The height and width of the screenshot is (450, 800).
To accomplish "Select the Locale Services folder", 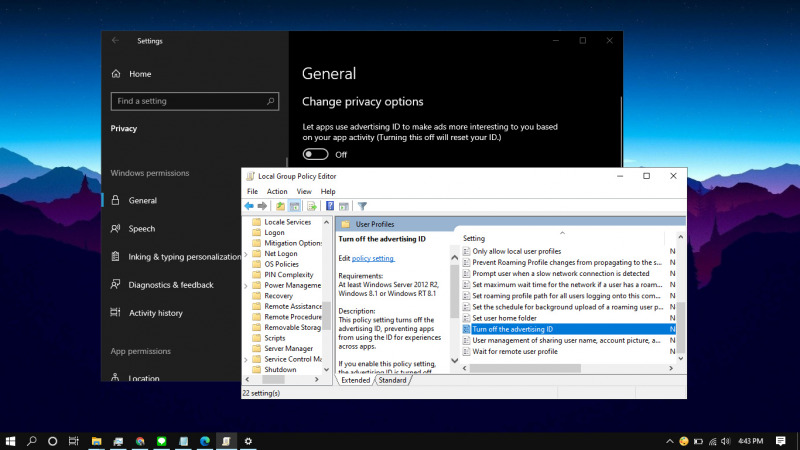I will point(287,222).
